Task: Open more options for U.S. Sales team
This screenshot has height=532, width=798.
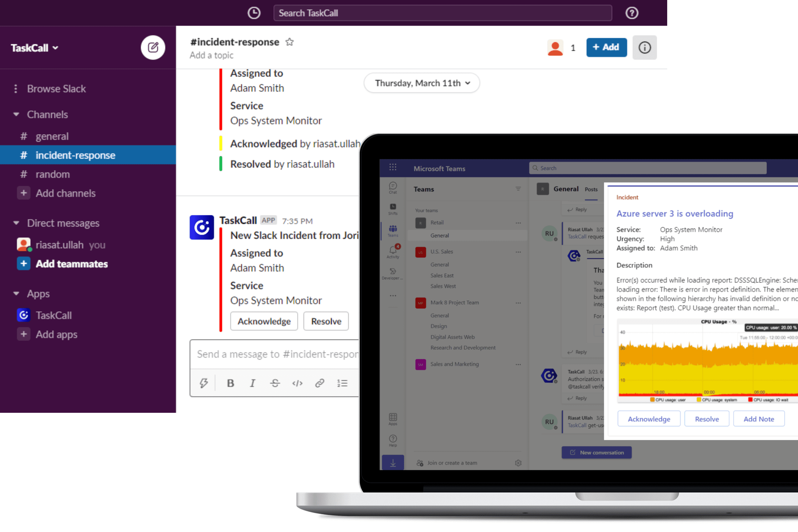Action: [518, 252]
